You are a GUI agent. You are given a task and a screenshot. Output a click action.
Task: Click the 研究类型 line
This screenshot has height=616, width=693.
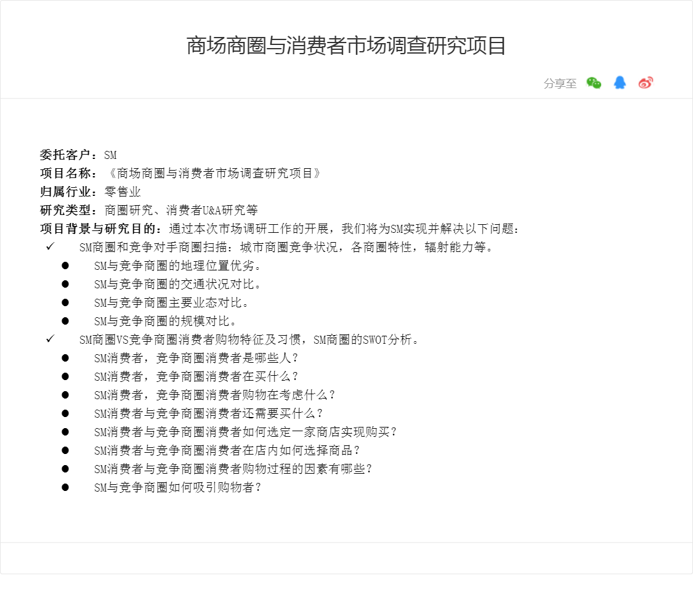149,210
